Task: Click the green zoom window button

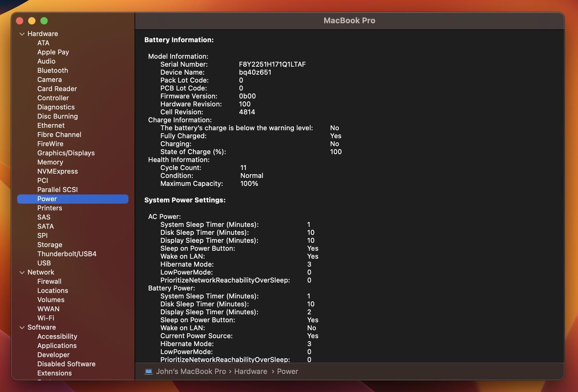Action: pos(44,21)
